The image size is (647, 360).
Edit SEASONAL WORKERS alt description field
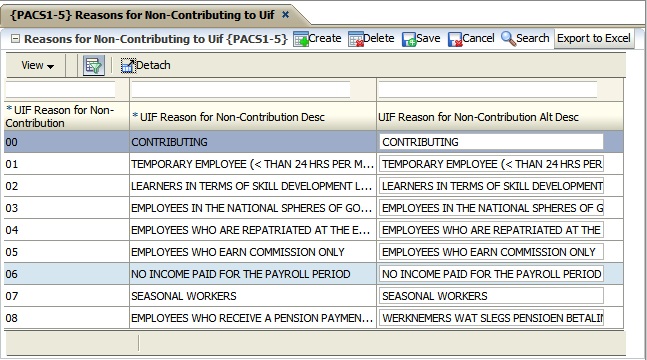(x=491, y=296)
